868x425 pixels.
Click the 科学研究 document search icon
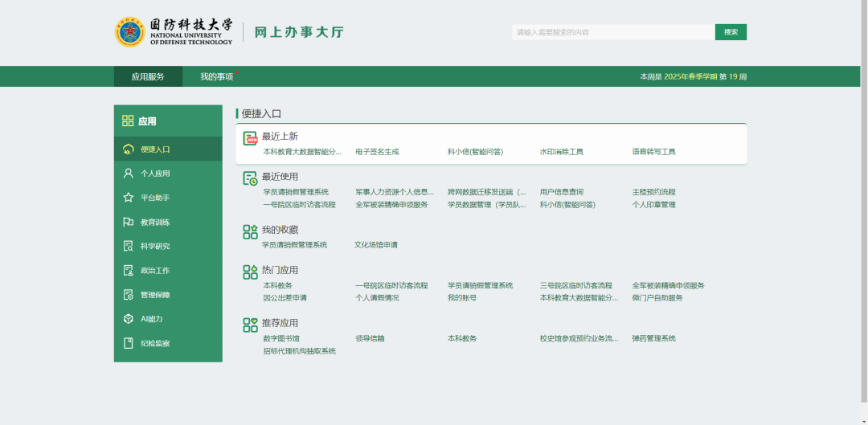point(128,247)
